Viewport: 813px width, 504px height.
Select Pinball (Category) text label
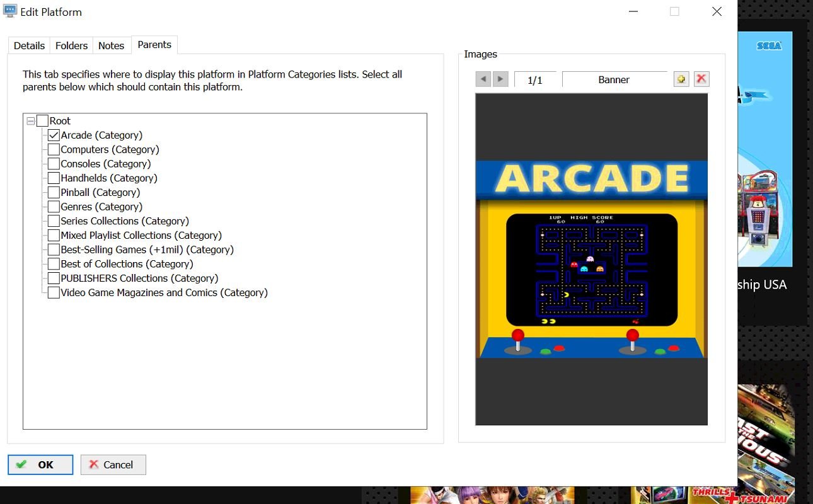(100, 192)
